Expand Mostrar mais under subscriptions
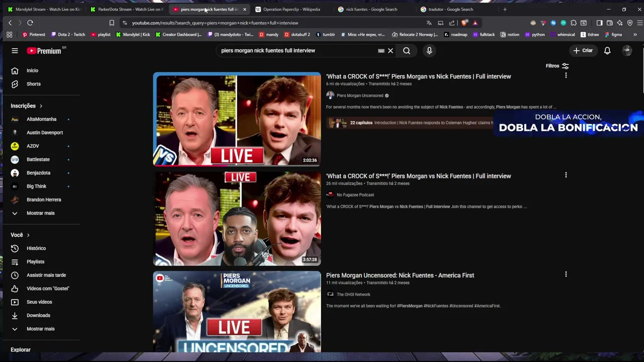 click(x=40, y=213)
